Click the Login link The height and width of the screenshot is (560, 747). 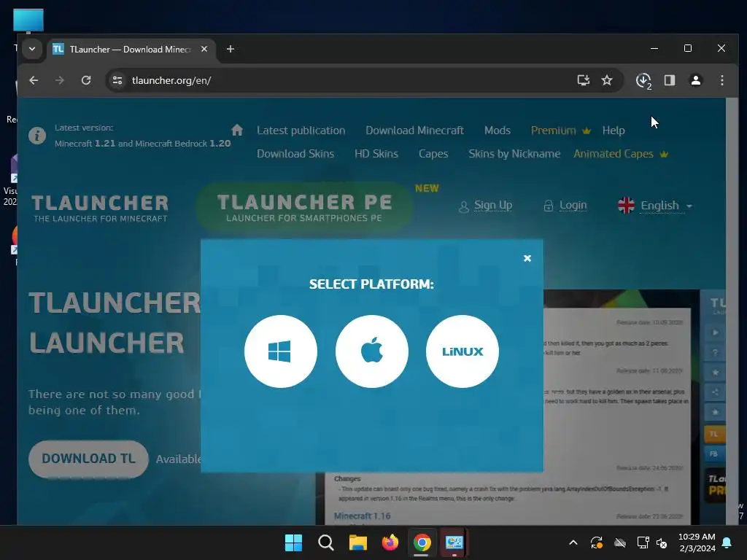pyautogui.click(x=573, y=205)
